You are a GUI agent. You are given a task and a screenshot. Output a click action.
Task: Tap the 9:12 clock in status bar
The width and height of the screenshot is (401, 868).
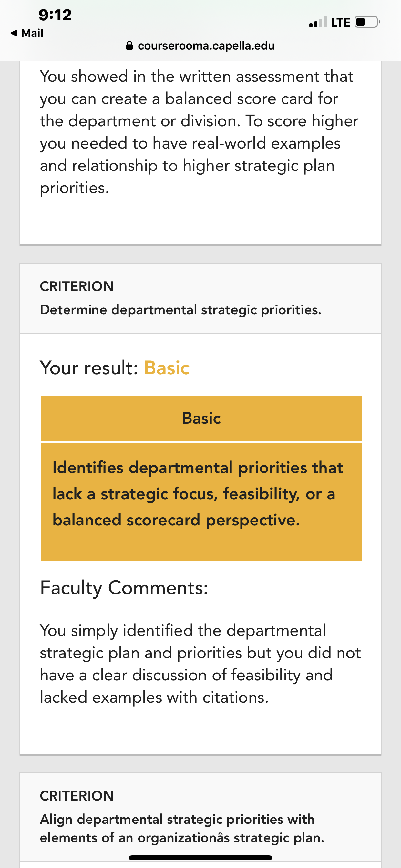55,15
